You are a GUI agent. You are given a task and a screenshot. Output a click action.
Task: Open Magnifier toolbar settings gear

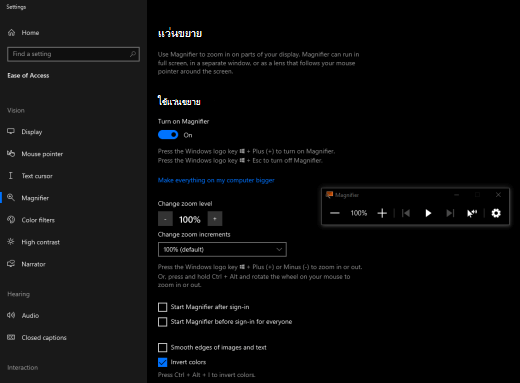point(496,213)
